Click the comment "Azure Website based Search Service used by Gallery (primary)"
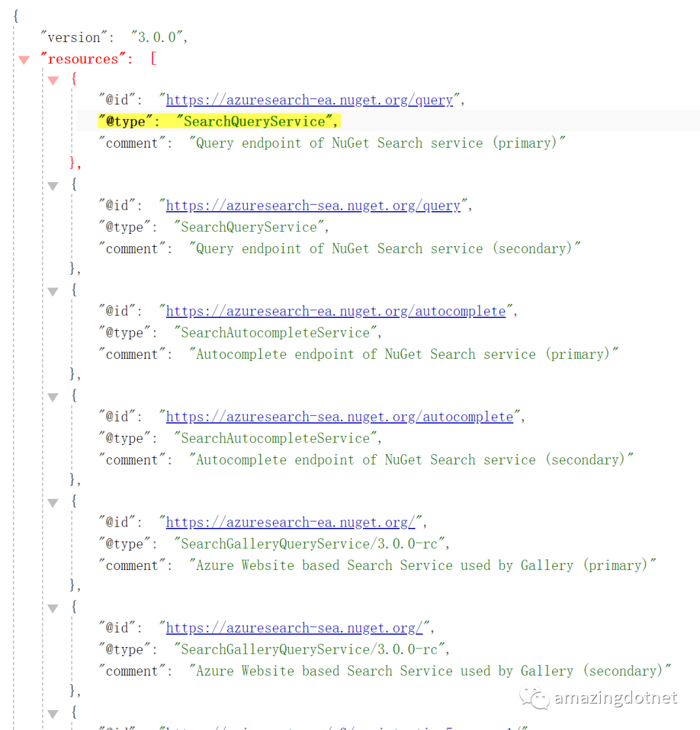The image size is (700, 730). click(422, 565)
